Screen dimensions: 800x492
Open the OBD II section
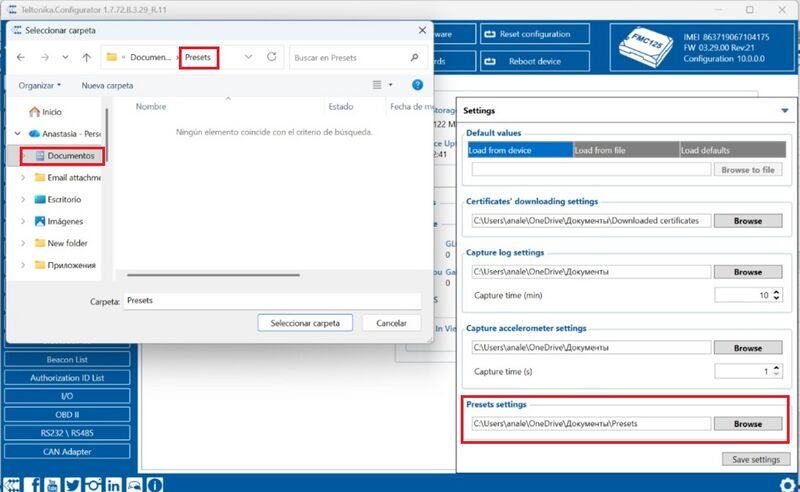pos(67,414)
